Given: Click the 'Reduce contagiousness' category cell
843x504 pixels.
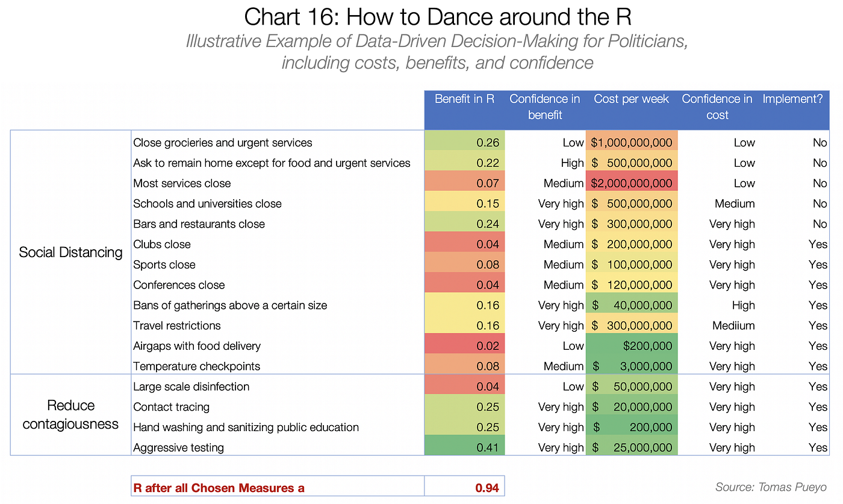Looking at the screenshot, I should coord(70,414).
